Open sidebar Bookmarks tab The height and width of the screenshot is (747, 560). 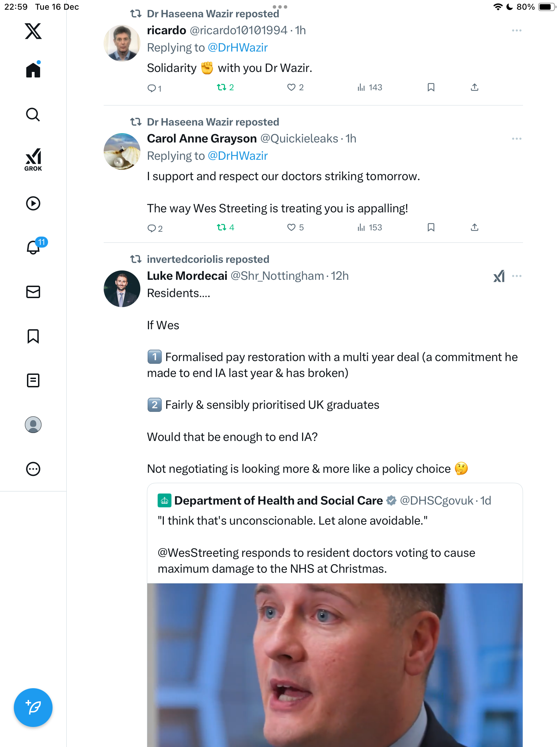tap(33, 336)
